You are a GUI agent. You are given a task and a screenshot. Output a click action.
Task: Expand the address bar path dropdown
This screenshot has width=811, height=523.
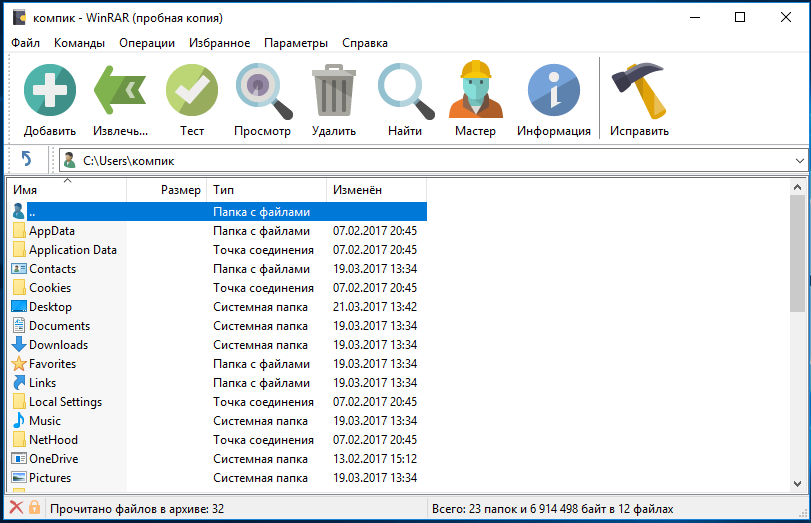(799, 161)
